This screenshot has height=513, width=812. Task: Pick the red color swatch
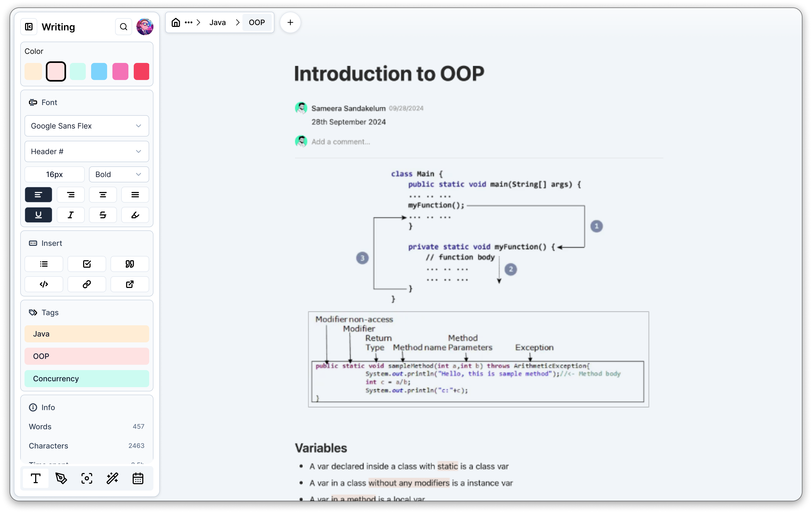pos(141,71)
